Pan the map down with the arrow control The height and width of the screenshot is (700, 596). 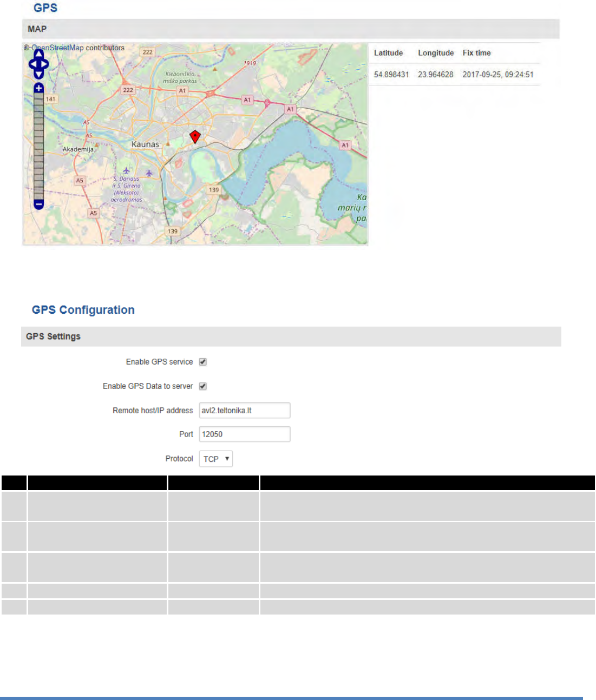pos(38,75)
